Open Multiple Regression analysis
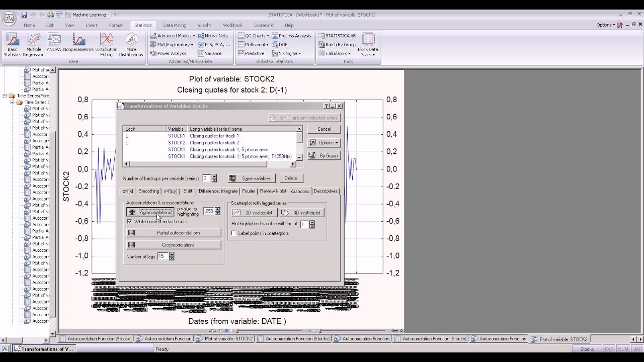644x362 pixels. (x=34, y=45)
